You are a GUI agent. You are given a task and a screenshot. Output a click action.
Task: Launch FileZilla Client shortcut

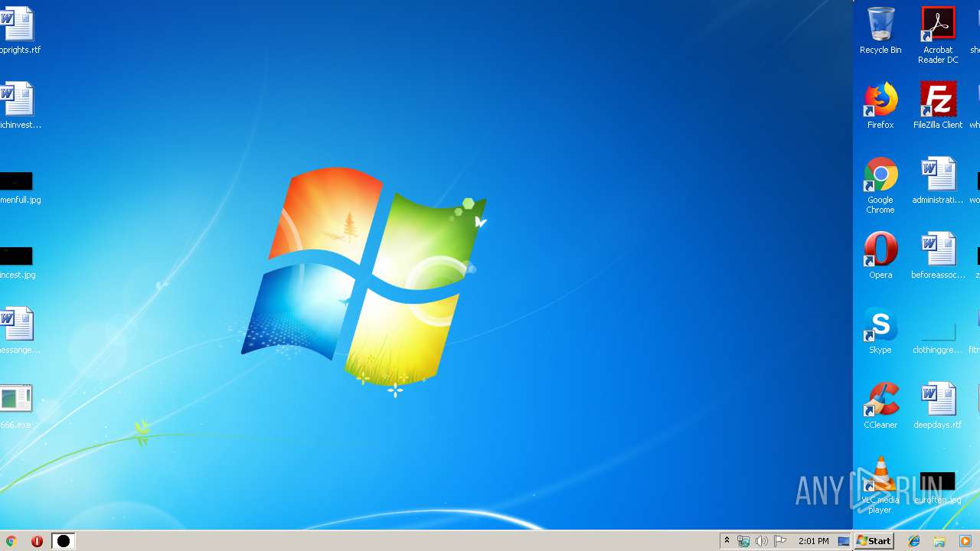pyautogui.click(x=938, y=106)
